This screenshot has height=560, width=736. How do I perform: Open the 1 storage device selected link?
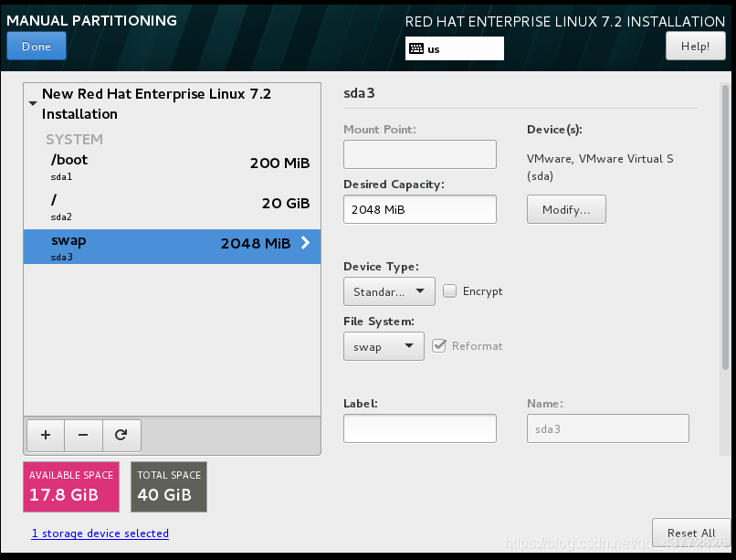point(100,534)
